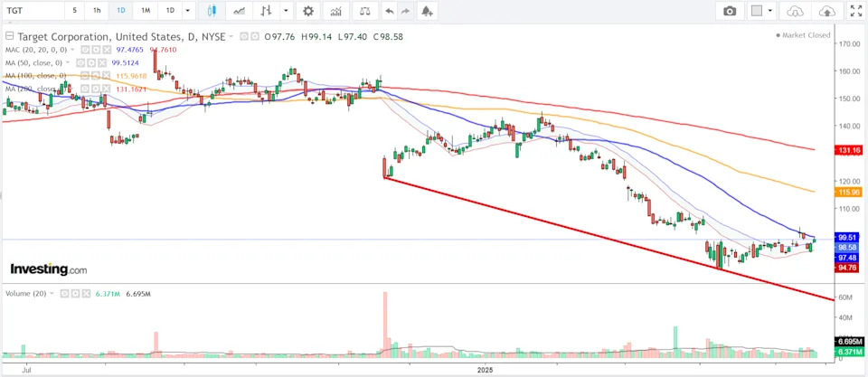Viewport: 868px width, 377px height.
Task: Click the 94.76 red price label
Action: [846, 269]
